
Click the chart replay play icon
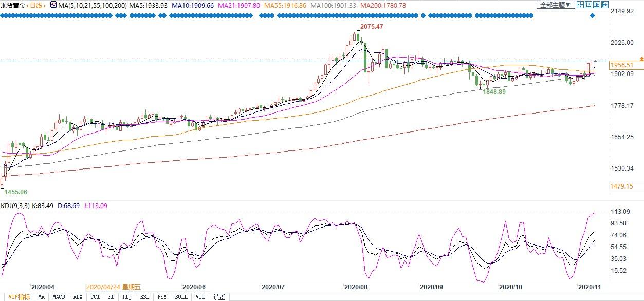[x=597, y=5]
